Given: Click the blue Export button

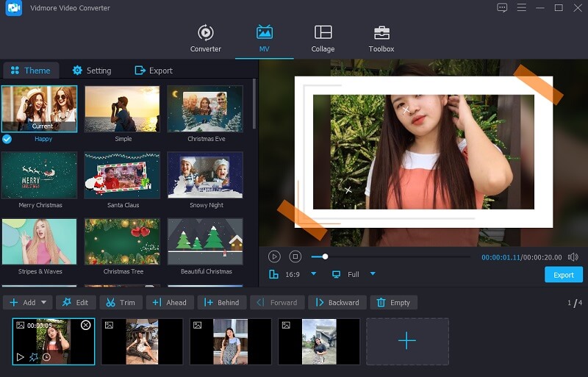Looking at the screenshot, I should click(563, 275).
